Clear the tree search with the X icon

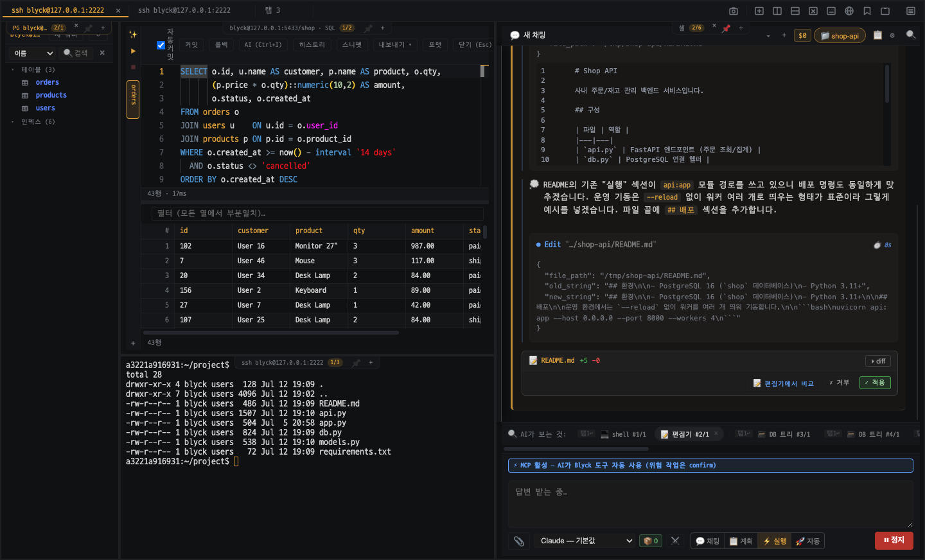click(102, 53)
